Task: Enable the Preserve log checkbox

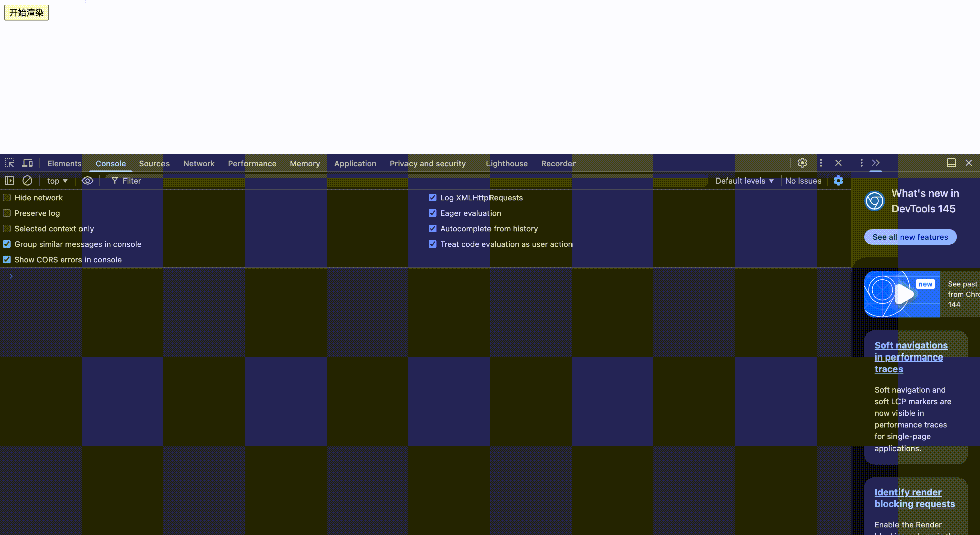Action: coord(7,213)
